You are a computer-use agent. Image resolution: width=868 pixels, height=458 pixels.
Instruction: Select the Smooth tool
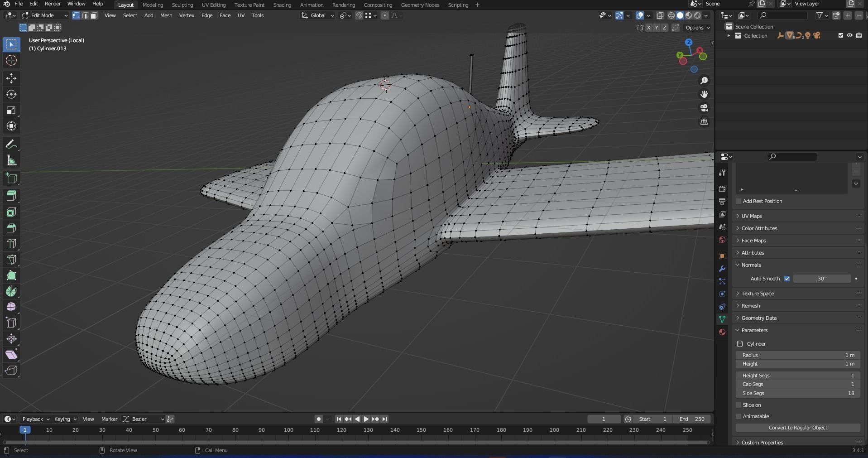[x=11, y=307]
